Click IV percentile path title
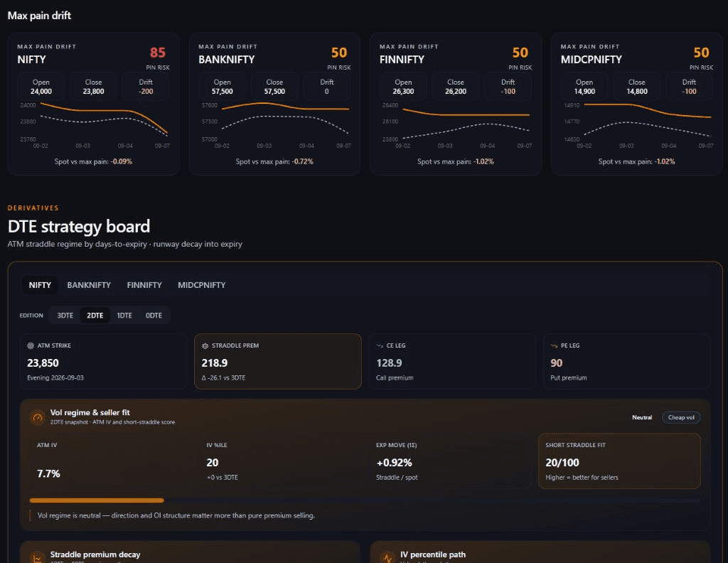Viewport: 728px width, 563px height. (433, 554)
